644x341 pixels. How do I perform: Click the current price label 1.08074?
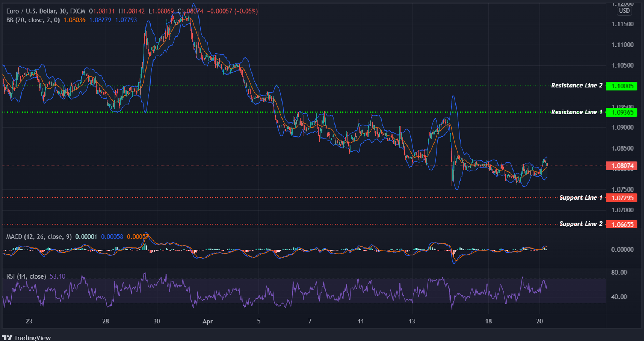[x=622, y=166]
